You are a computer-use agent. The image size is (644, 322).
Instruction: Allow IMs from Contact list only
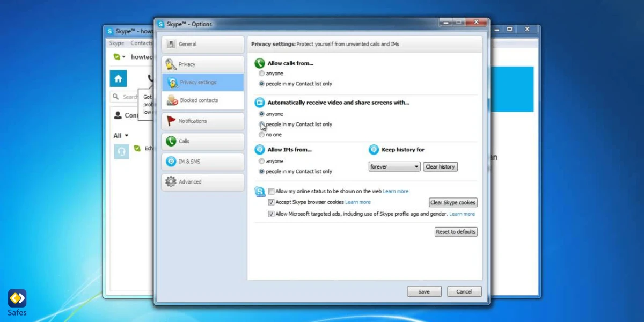(261, 172)
